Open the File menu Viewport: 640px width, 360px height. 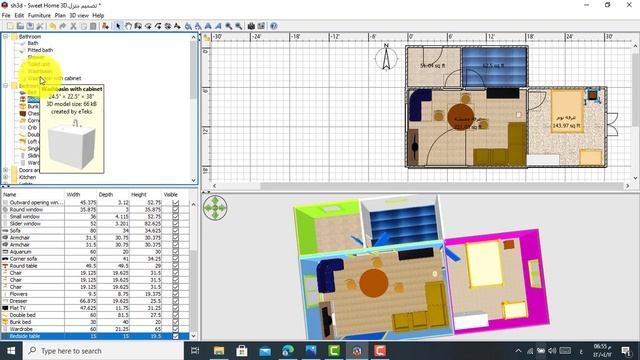click(6, 16)
